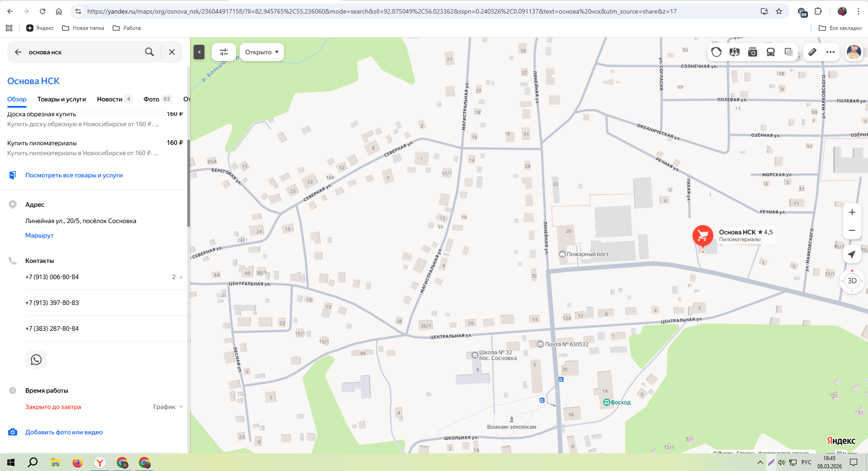Expand the 'График' working hours schedule
This screenshot has width=868, height=471.
point(168,407)
